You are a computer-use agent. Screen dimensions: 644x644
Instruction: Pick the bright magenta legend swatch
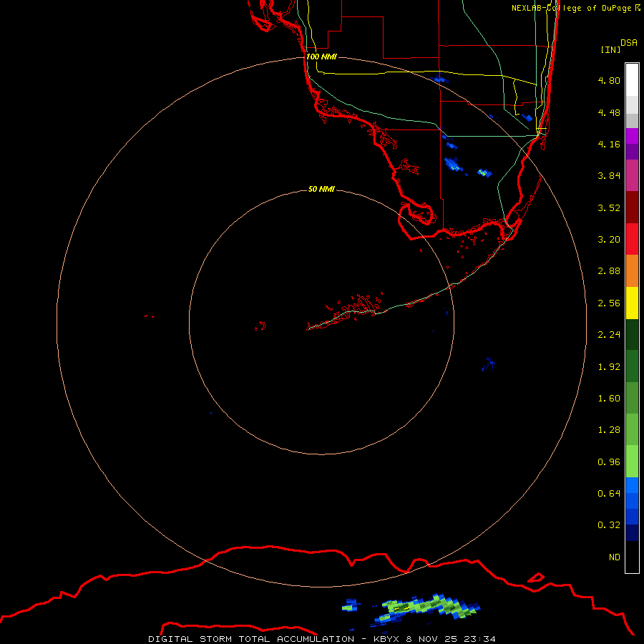point(632,136)
